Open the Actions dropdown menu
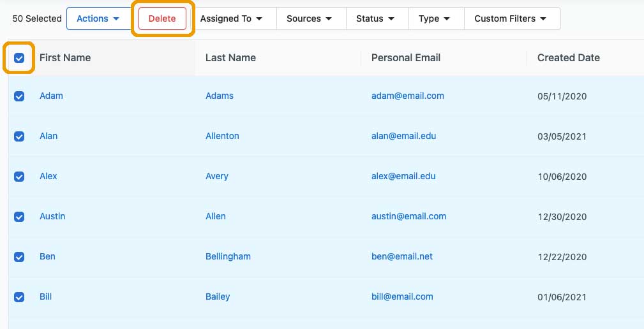The height and width of the screenshot is (329, 644). 98,18
